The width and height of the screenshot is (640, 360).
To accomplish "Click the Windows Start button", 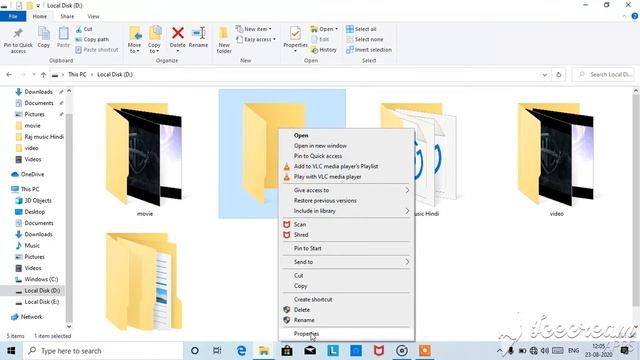I will tap(11, 351).
